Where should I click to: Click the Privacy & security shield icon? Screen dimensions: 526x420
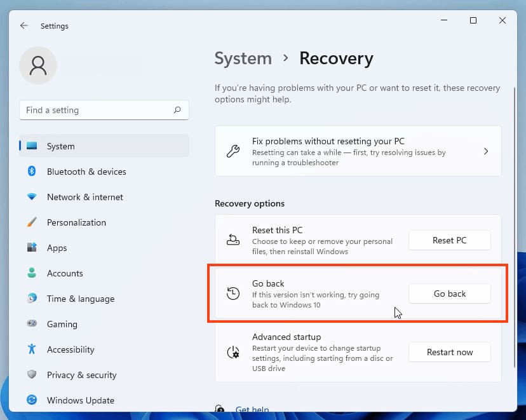(x=32, y=375)
